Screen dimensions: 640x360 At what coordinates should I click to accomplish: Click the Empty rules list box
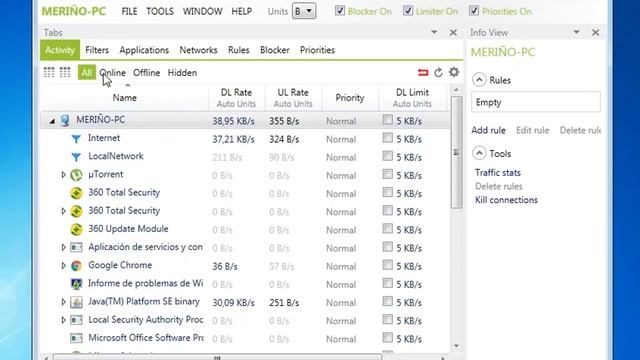[x=536, y=102]
